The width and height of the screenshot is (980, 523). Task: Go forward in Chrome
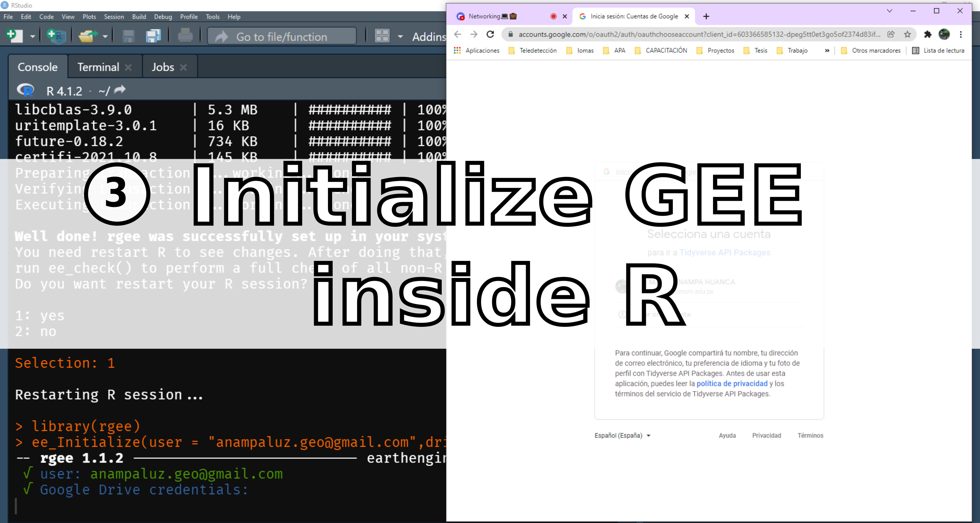point(474,34)
